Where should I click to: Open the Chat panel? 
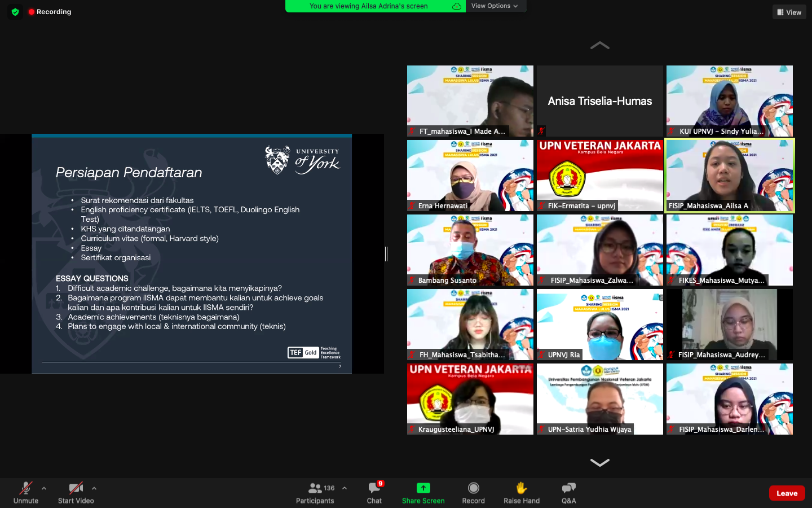[374, 492]
